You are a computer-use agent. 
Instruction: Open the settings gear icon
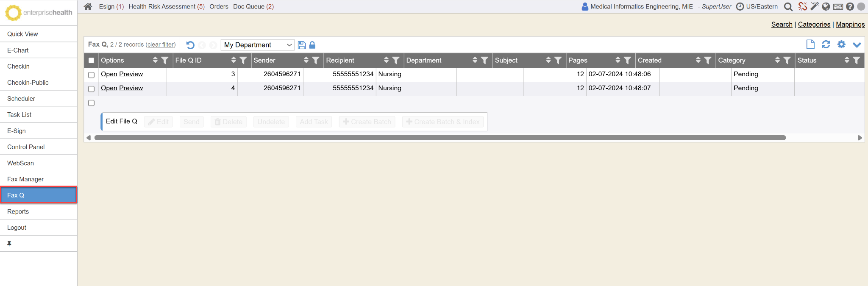point(841,44)
